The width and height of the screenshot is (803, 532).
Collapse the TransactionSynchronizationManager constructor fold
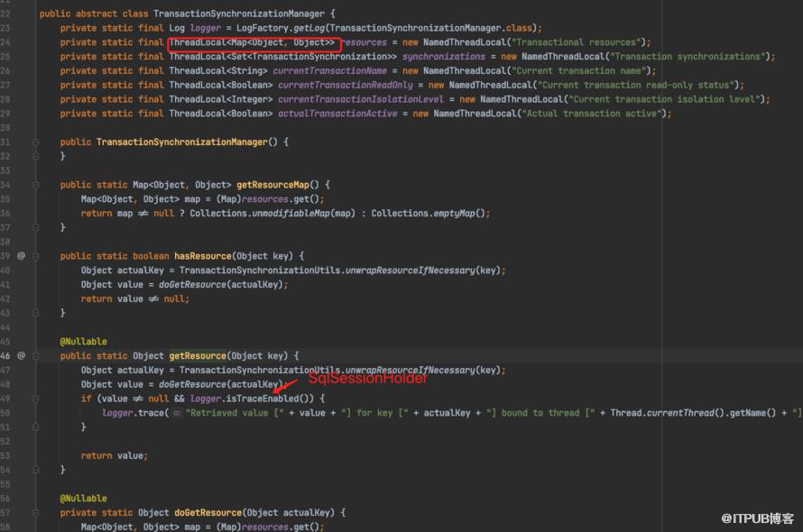pos(36,142)
